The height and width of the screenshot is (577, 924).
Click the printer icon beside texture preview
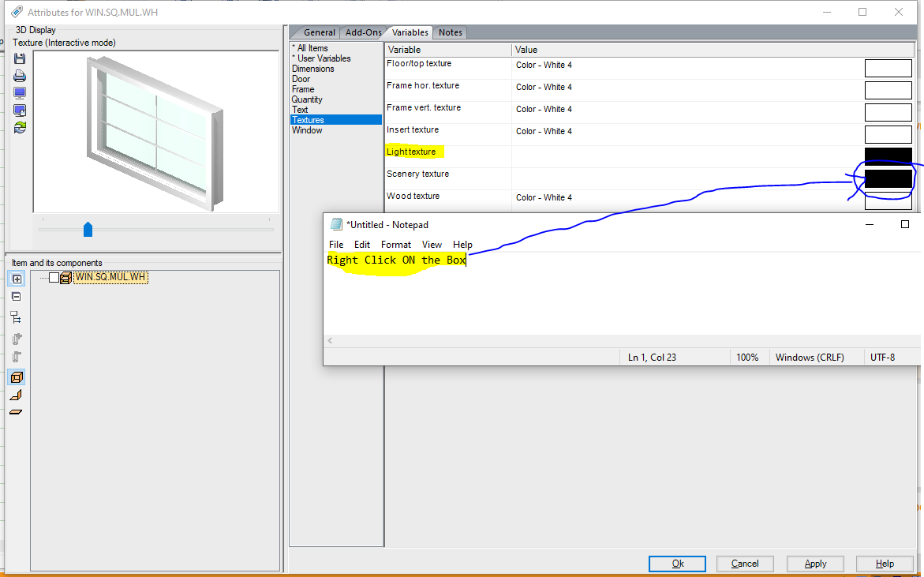click(20, 76)
